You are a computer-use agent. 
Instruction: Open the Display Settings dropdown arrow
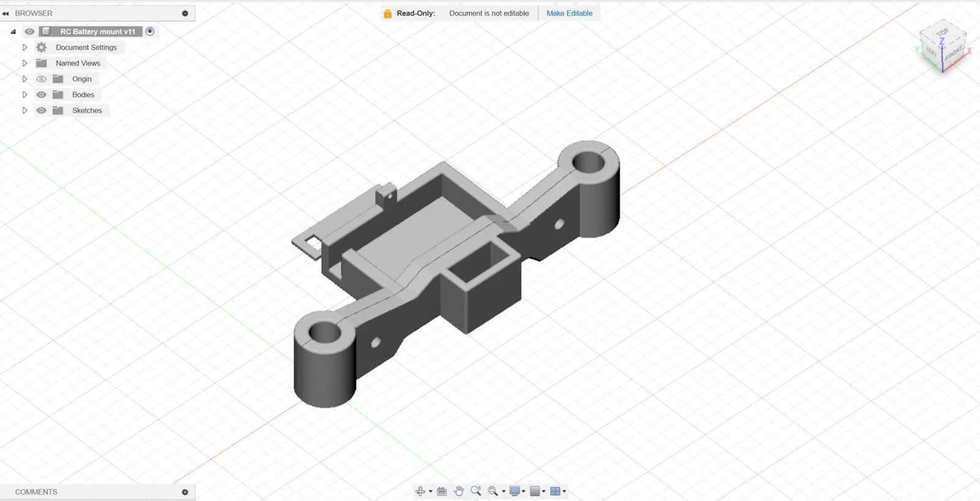point(524,491)
